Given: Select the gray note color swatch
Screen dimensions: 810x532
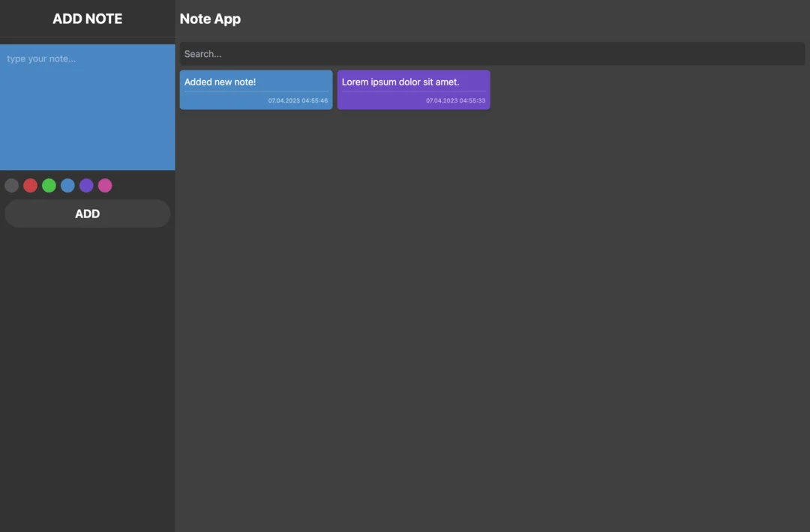Looking at the screenshot, I should 12,185.
